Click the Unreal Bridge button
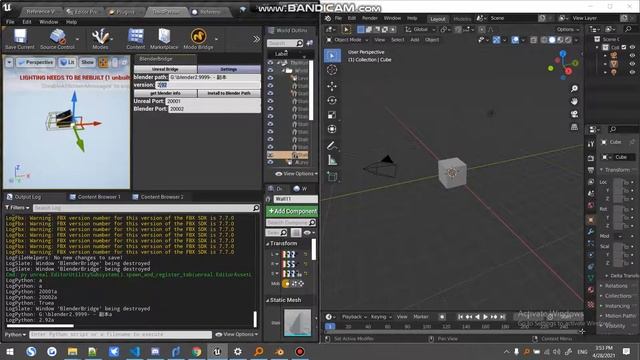The height and width of the screenshot is (360, 640). (165, 69)
